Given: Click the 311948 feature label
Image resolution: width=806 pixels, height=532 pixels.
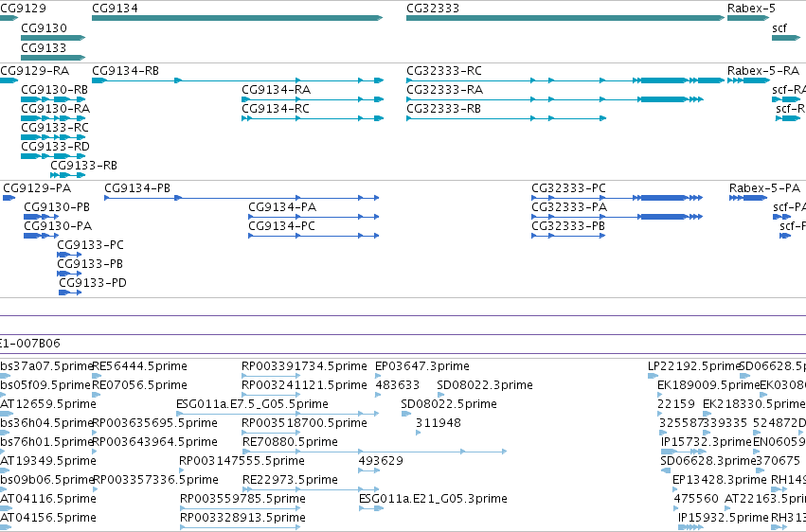Looking at the screenshot, I should [x=439, y=423].
